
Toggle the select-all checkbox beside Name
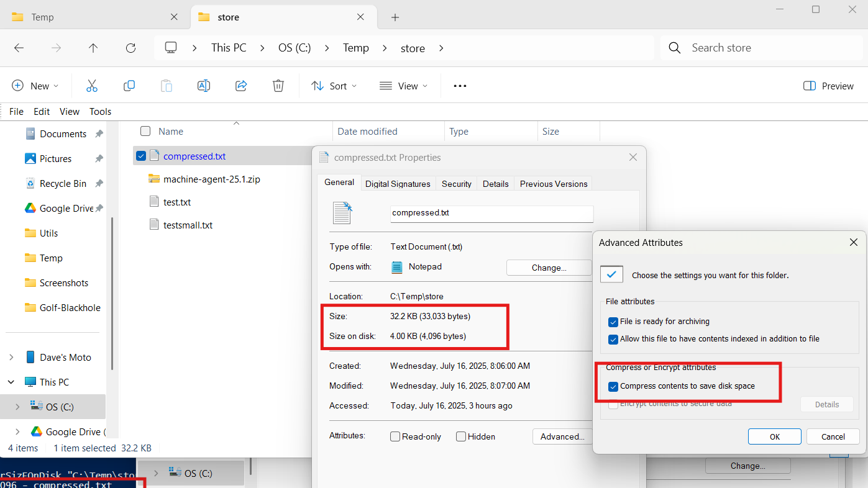pyautogui.click(x=145, y=131)
